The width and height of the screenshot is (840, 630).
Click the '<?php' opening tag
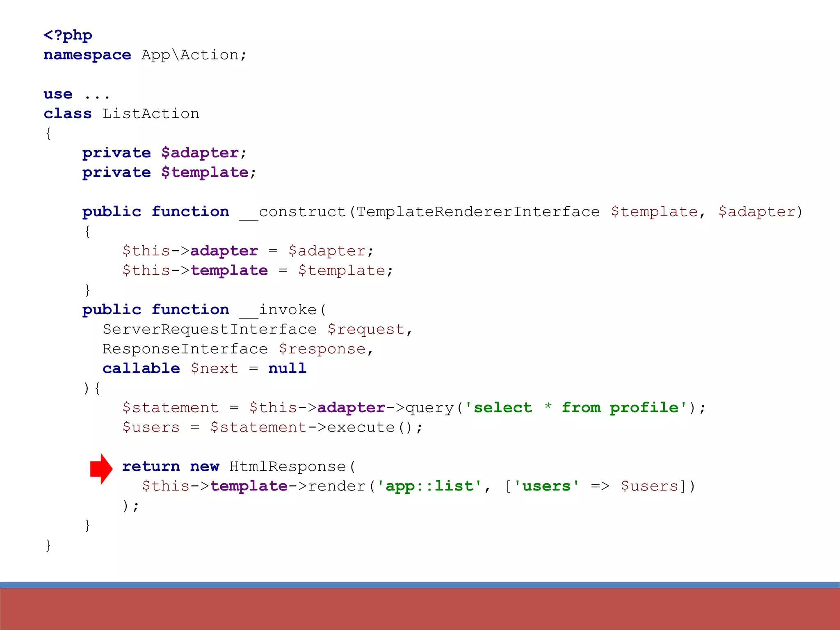pos(68,35)
